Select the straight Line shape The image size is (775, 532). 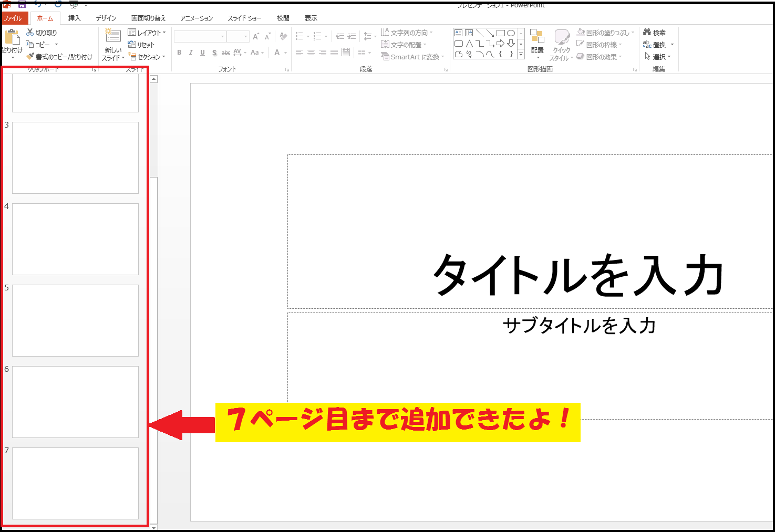point(480,33)
